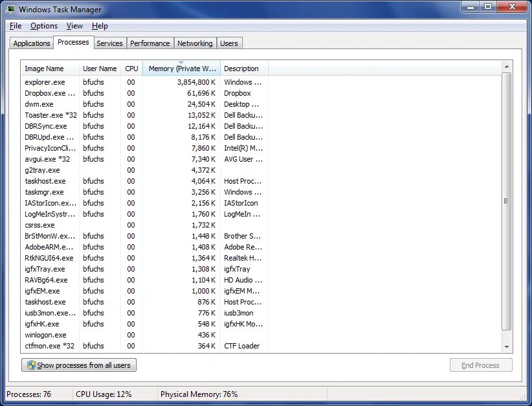
Task: Select the avgui.exe *32 process
Action: point(145,159)
